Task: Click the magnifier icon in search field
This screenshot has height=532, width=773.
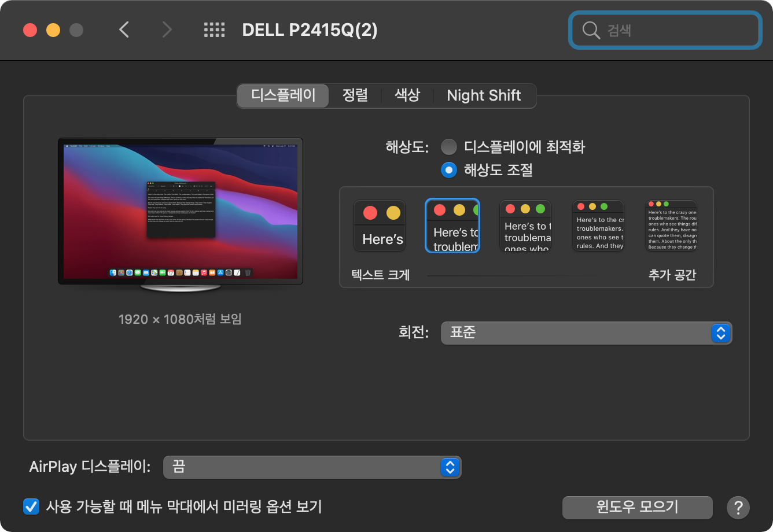Action: click(x=591, y=30)
